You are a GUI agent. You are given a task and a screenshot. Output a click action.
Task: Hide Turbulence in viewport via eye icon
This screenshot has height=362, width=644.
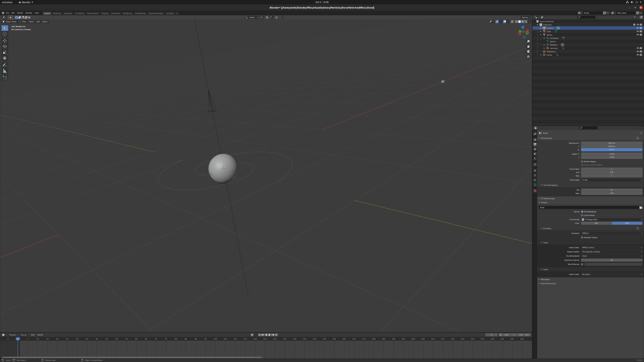pyautogui.click(x=637, y=52)
